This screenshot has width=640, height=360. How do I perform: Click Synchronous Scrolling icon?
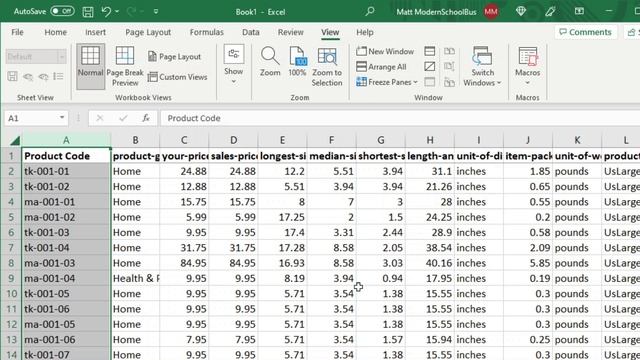tap(449, 67)
